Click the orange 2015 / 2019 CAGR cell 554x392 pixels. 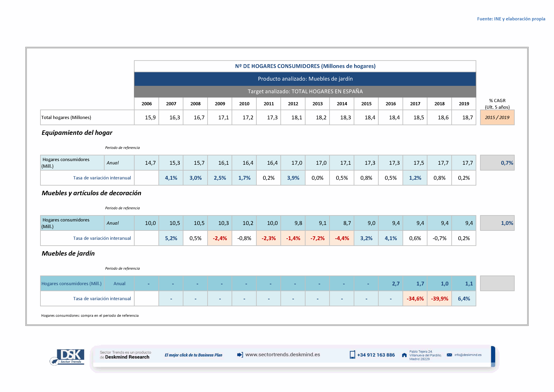(497, 117)
